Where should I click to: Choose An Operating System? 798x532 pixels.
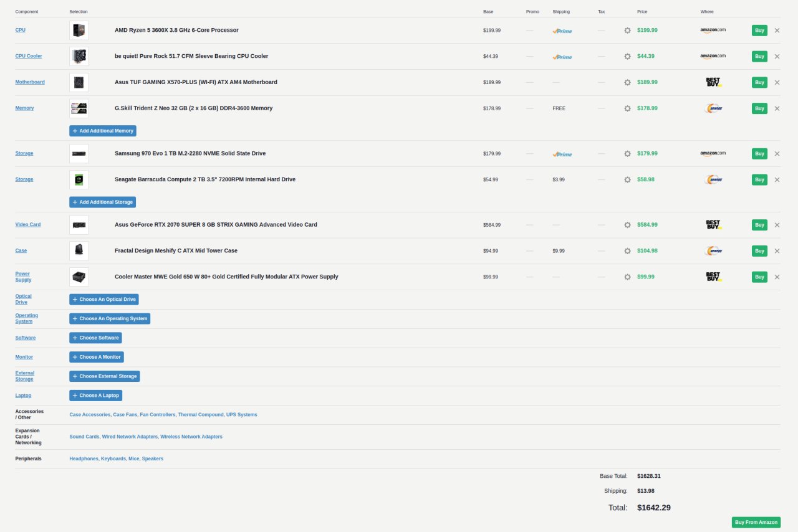click(x=110, y=319)
